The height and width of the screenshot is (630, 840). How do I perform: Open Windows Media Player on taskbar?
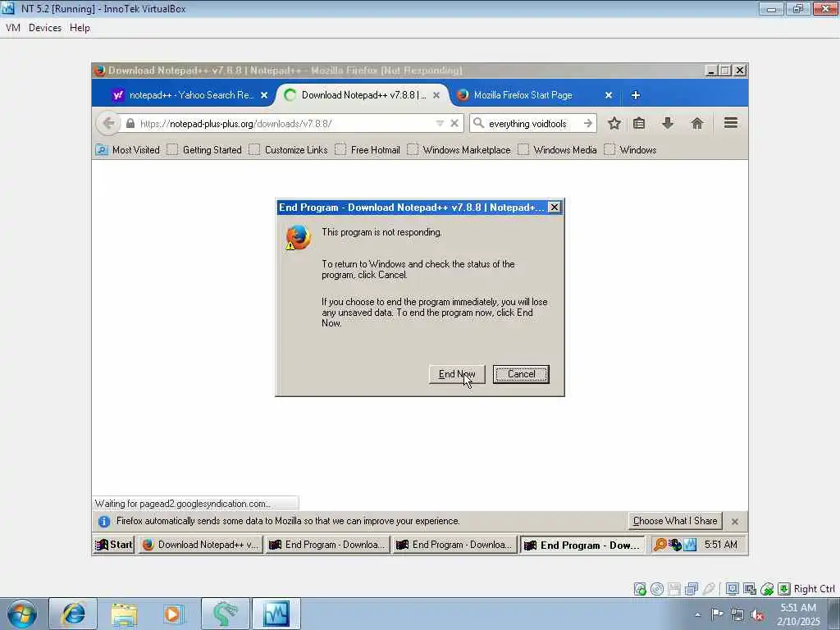click(174, 614)
